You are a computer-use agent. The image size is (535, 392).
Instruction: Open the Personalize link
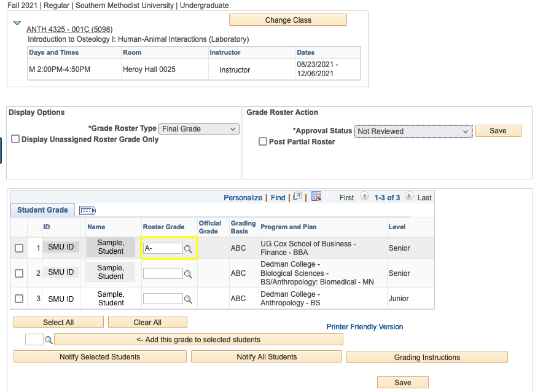coord(243,197)
